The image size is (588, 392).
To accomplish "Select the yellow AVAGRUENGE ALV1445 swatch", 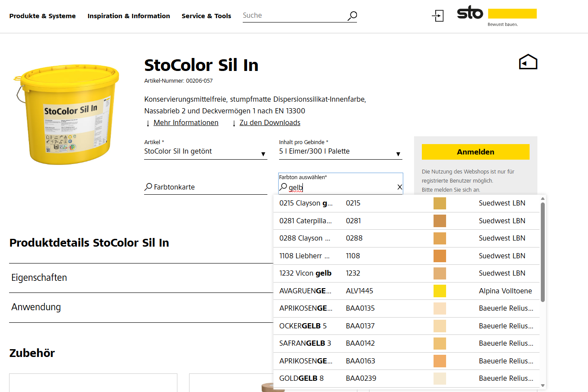I will click(x=440, y=291).
